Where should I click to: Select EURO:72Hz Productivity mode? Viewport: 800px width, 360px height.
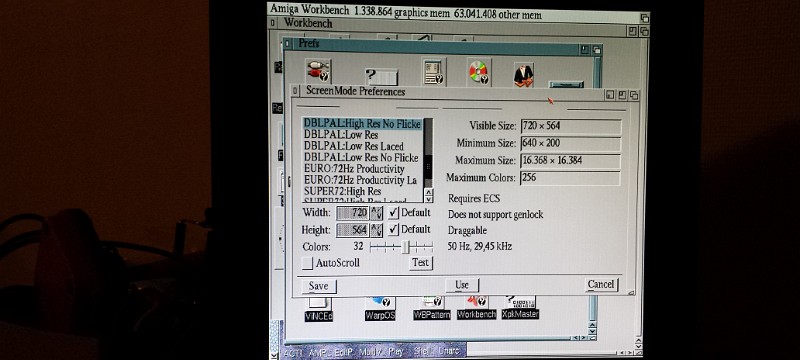click(355, 169)
